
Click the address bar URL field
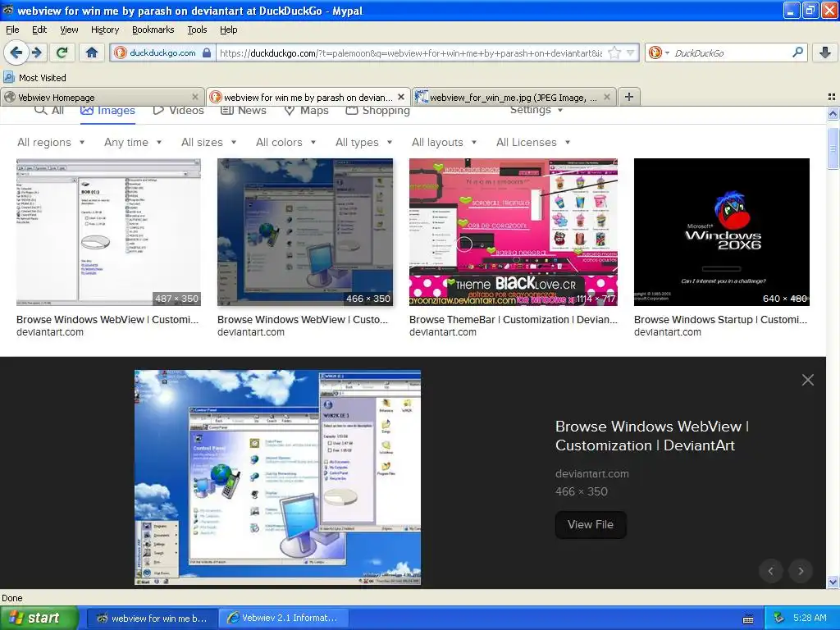pyautogui.click(x=411, y=52)
